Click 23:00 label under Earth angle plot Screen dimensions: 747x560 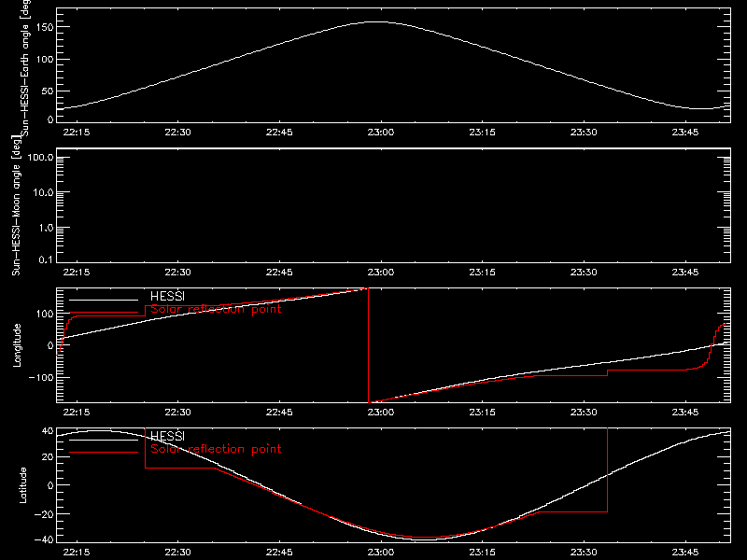click(381, 132)
